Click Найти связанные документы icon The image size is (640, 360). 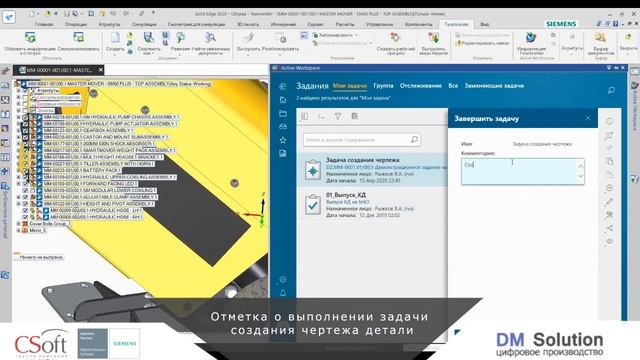(x=210, y=38)
